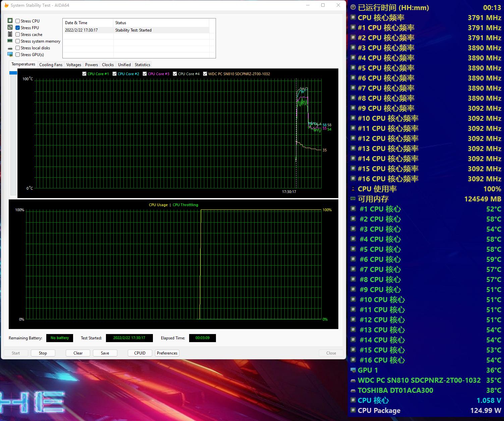Open the Voltages tab
Image resolution: width=504 pixels, height=421 pixels.
click(73, 65)
